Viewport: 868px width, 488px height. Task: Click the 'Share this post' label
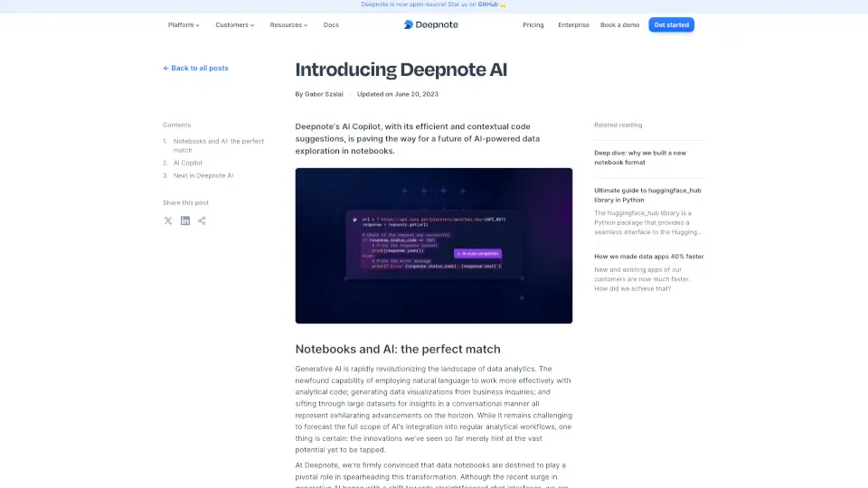click(185, 202)
